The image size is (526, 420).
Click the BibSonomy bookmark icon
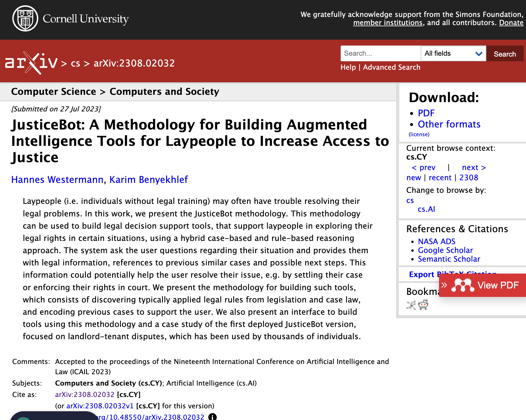[x=411, y=305]
